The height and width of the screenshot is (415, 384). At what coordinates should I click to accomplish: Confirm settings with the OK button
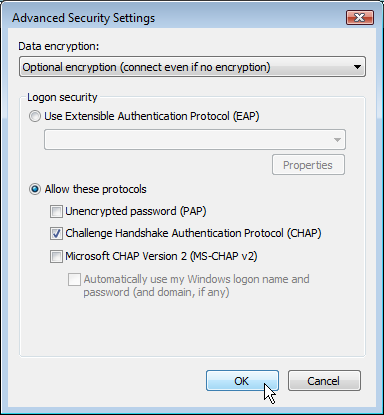click(242, 381)
